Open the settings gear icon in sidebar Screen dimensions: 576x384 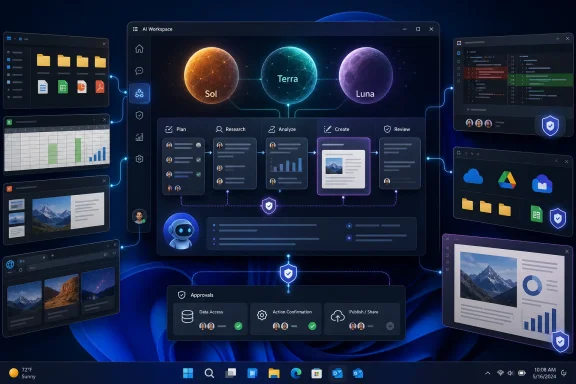139,159
